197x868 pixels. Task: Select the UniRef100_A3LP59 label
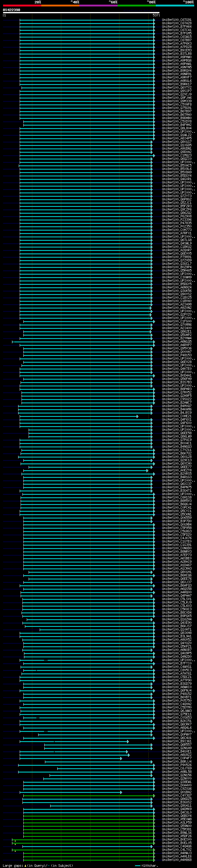(x=177, y=823)
